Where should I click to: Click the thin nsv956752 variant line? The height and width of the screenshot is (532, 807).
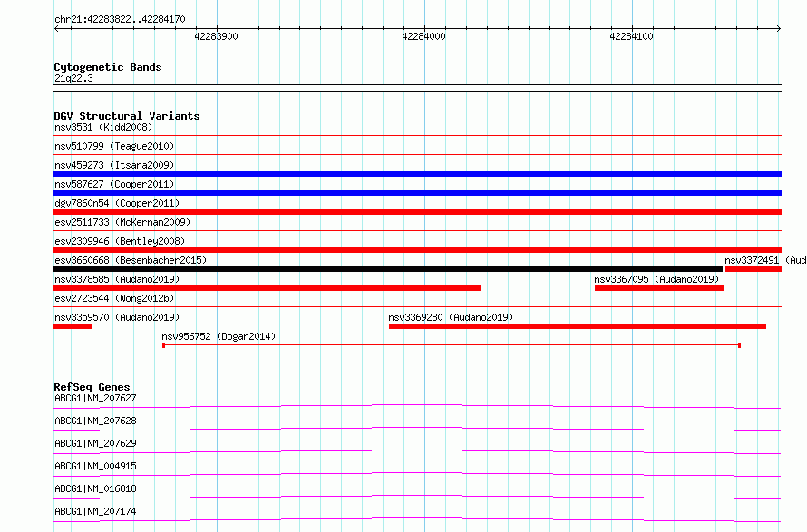pos(452,345)
